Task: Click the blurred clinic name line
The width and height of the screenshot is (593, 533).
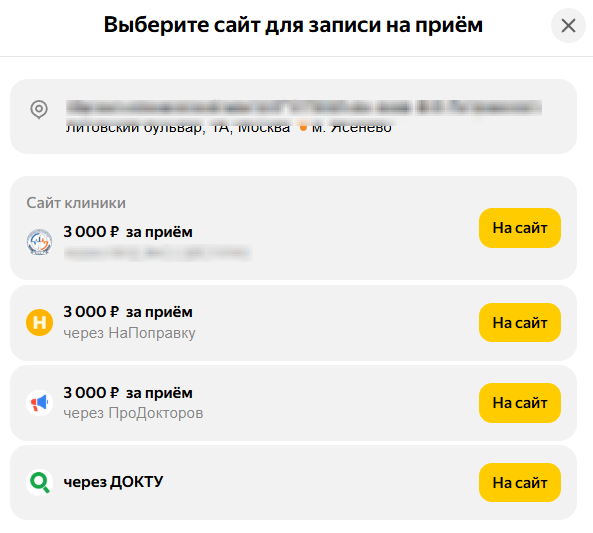Action: click(x=304, y=108)
